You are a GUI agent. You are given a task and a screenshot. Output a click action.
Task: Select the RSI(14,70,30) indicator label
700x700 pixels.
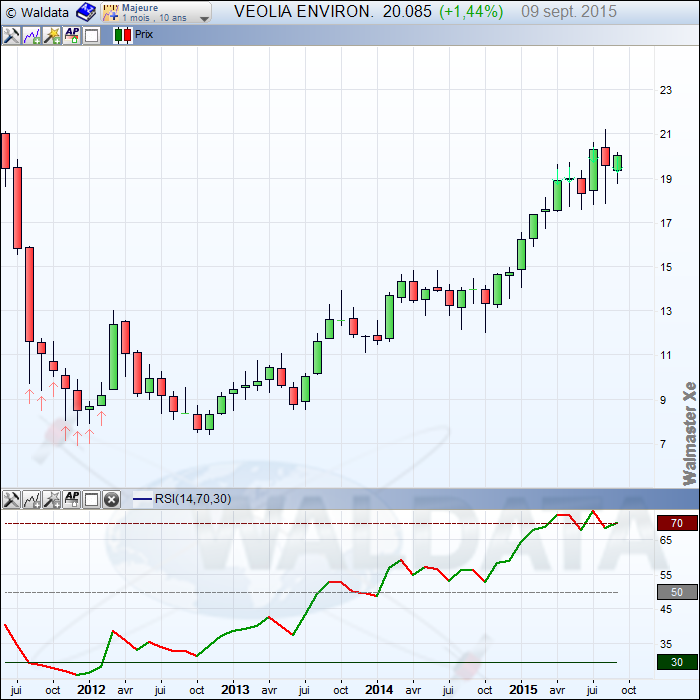(193, 499)
